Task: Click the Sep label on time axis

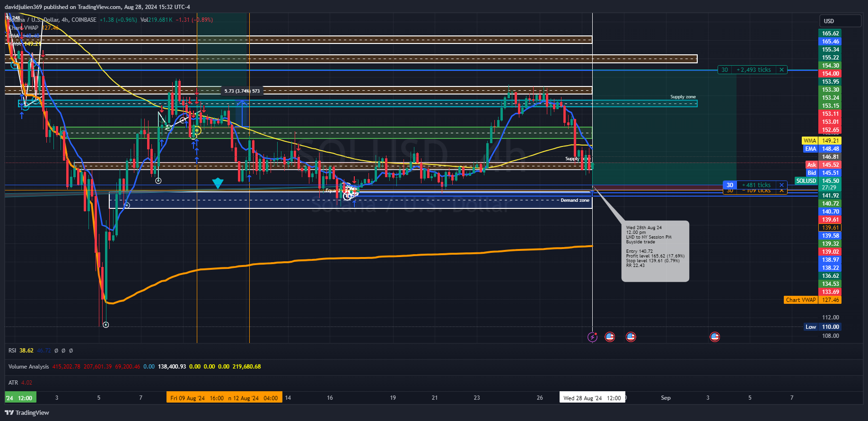Action: point(666,398)
